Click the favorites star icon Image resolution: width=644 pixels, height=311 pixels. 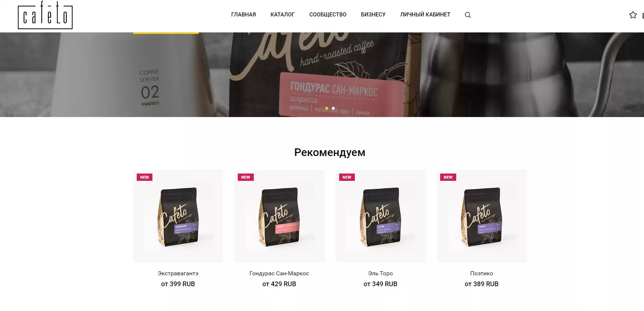633,15
